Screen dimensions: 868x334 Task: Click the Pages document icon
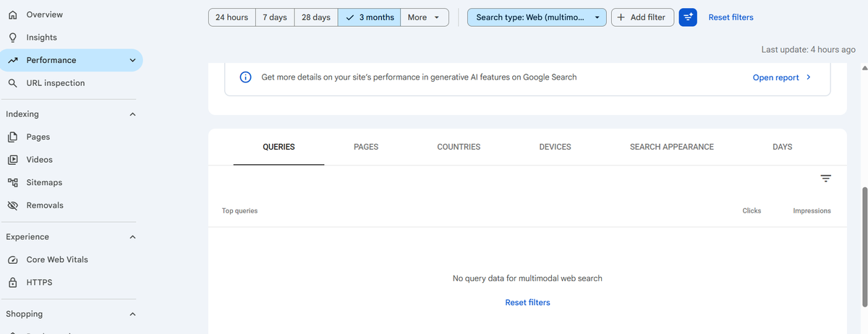click(x=12, y=137)
